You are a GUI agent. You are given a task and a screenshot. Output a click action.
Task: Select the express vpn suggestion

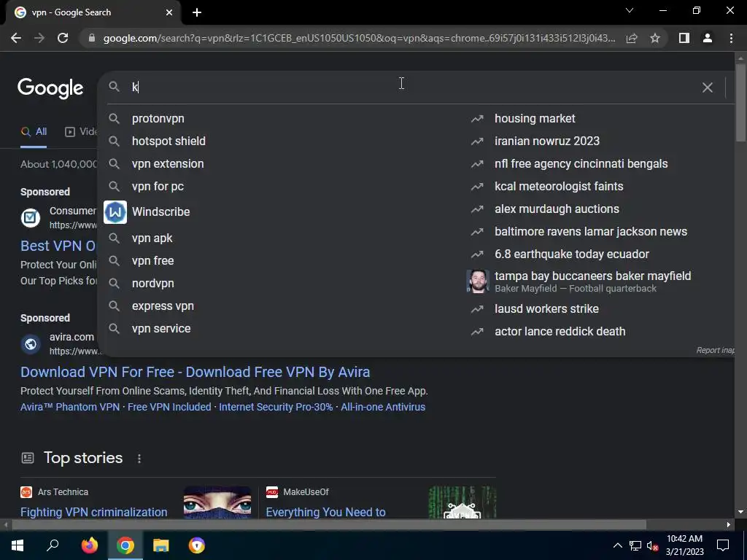pyautogui.click(x=163, y=306)
